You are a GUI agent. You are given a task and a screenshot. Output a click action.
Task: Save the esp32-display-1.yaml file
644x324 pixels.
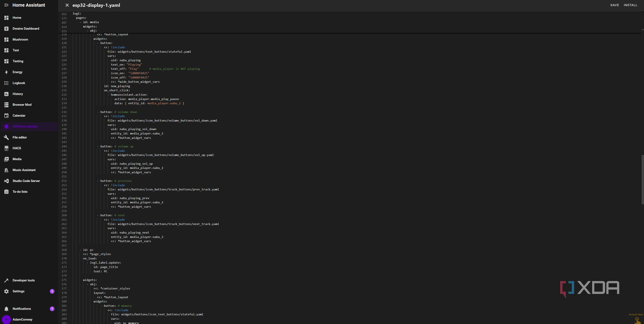coord(615,5)
